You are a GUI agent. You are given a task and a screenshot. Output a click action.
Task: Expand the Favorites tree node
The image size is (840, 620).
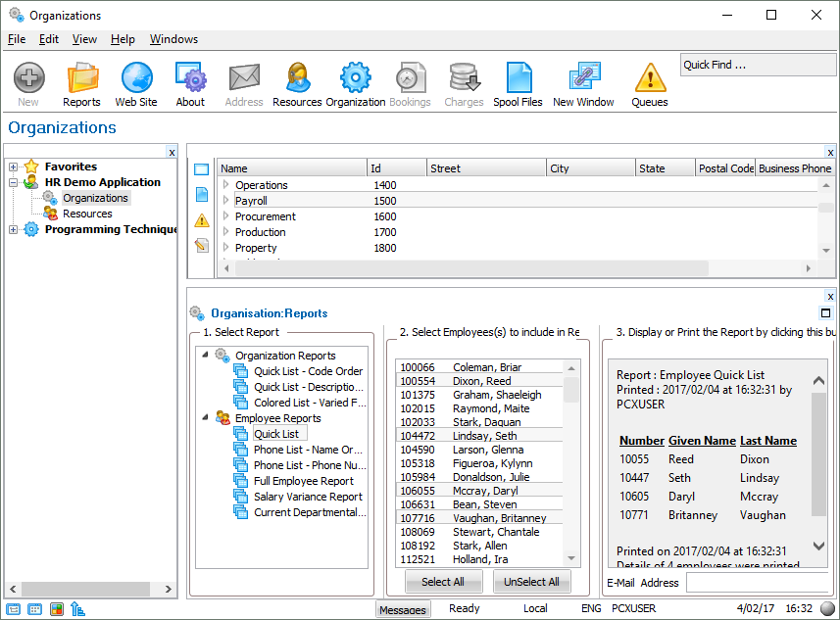click(x=13, y=167)
